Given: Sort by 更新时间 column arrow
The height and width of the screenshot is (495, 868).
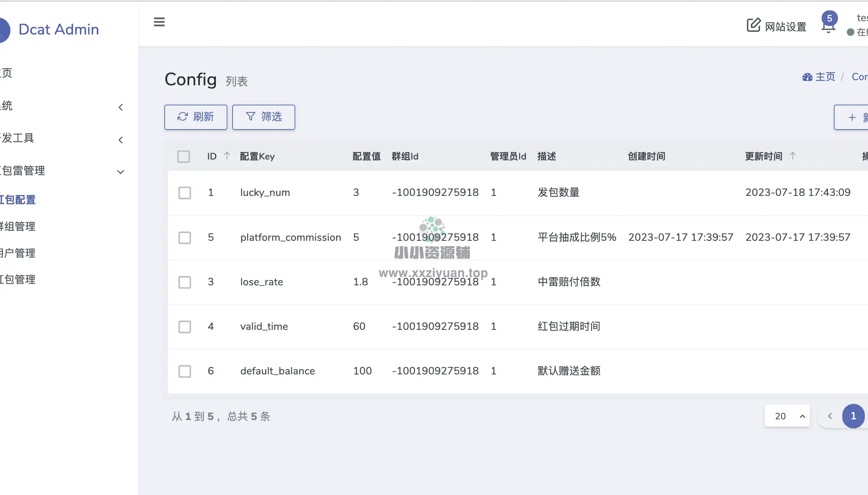Looking at the screenshot, I should [x=793, y=156].
